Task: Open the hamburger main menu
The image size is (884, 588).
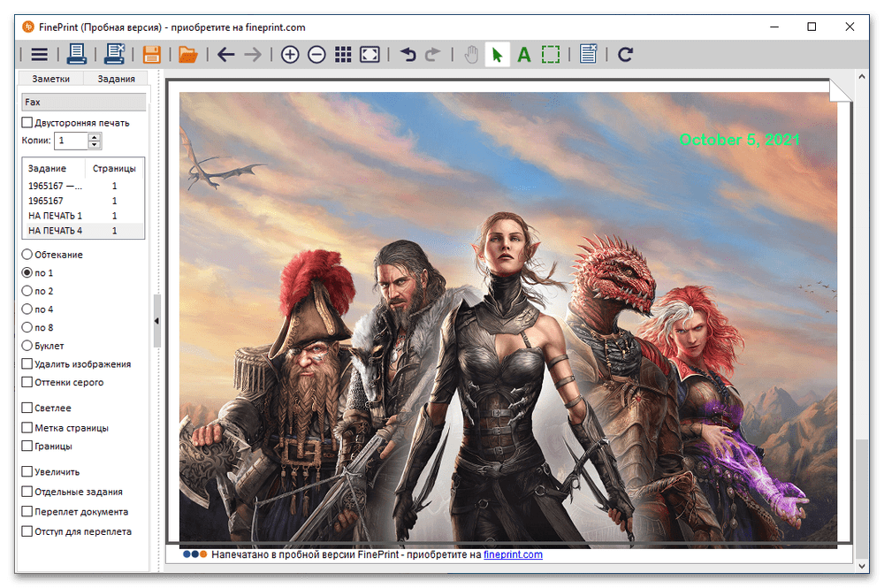Action: (39, 55)
